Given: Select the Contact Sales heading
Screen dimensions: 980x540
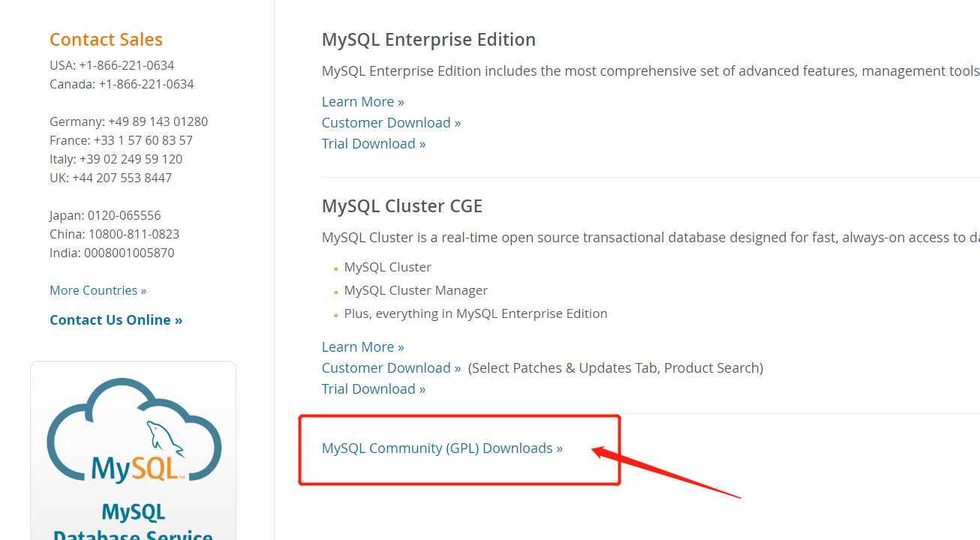Looking at the screenshot, I should tap(106, 40).
